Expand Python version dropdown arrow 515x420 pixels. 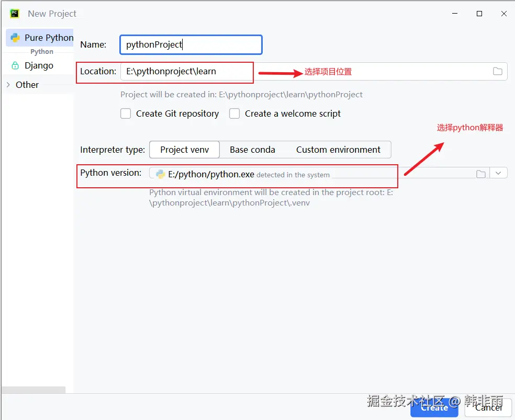[x=498, y=173]
